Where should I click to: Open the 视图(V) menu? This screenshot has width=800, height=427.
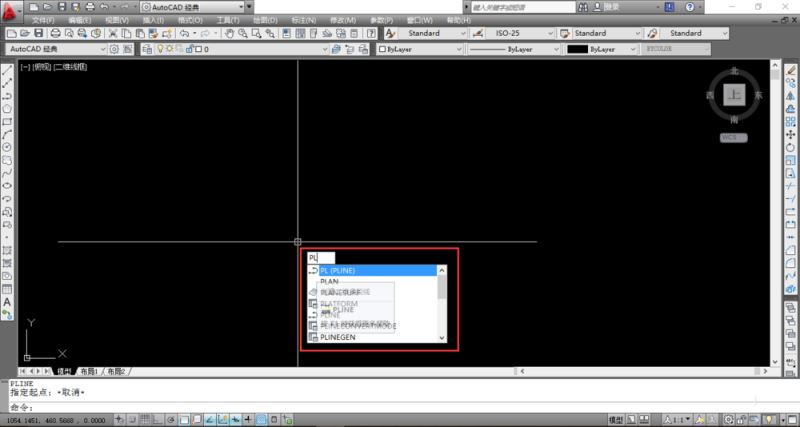click(x=117, y=20)
